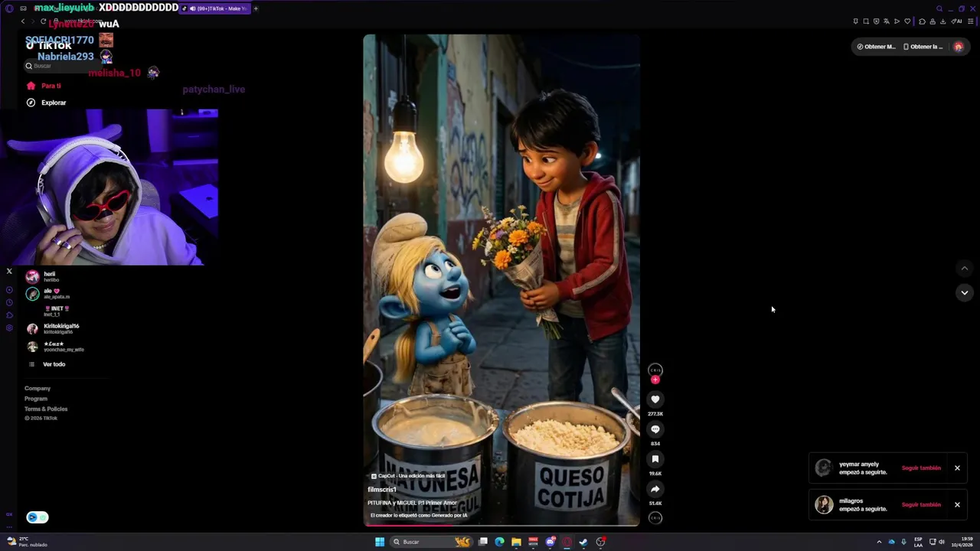Open the Easy Setup sliders icon

pyautogui.click(x=971, y=21)
